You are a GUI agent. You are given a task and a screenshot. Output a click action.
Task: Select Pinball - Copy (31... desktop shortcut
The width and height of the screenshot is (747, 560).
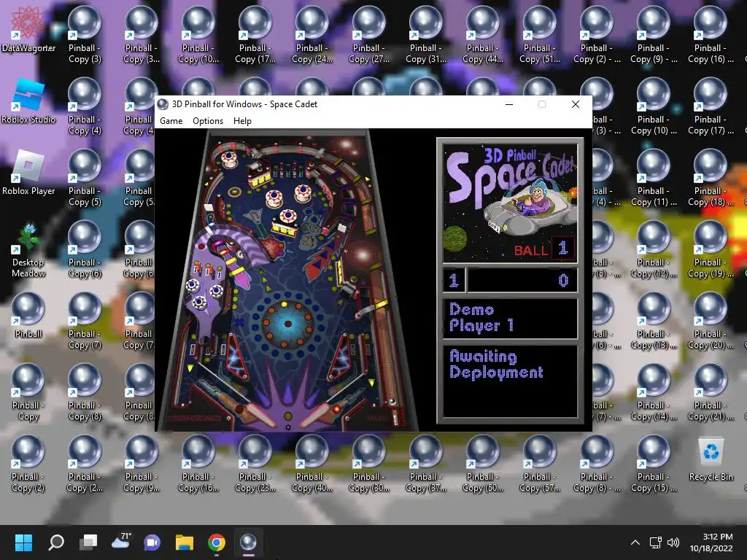426,35
